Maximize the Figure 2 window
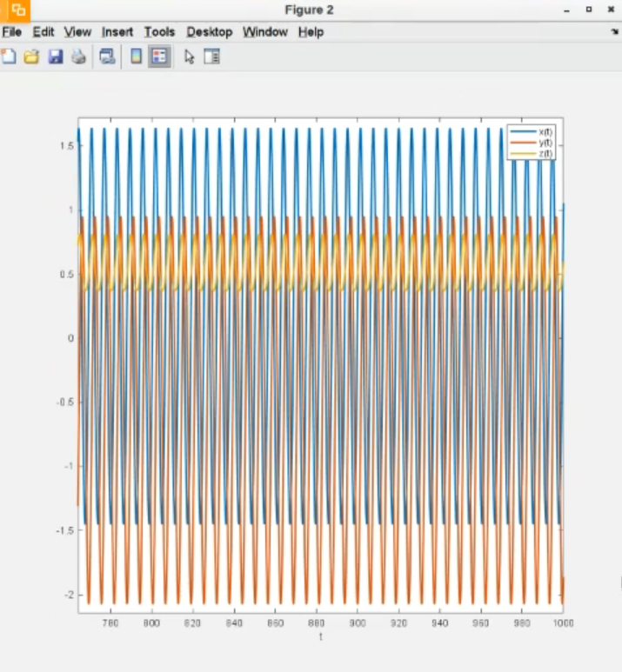 tap(589, 10)
